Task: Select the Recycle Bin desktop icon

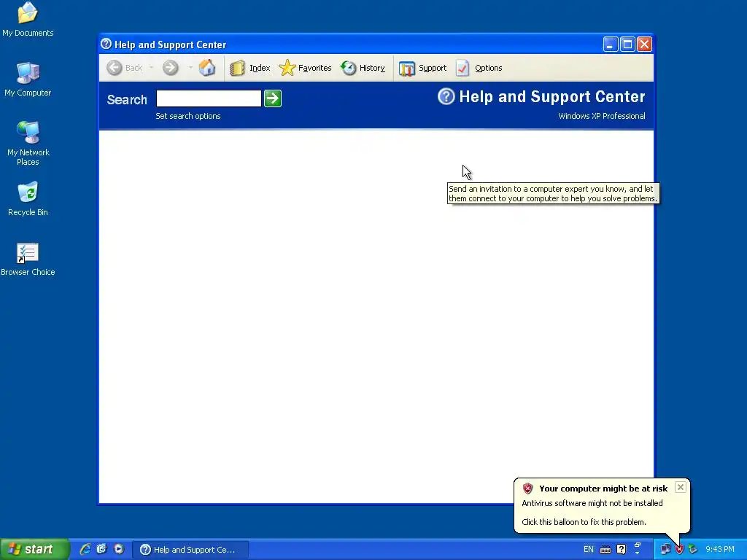Action: click(28, 198)
